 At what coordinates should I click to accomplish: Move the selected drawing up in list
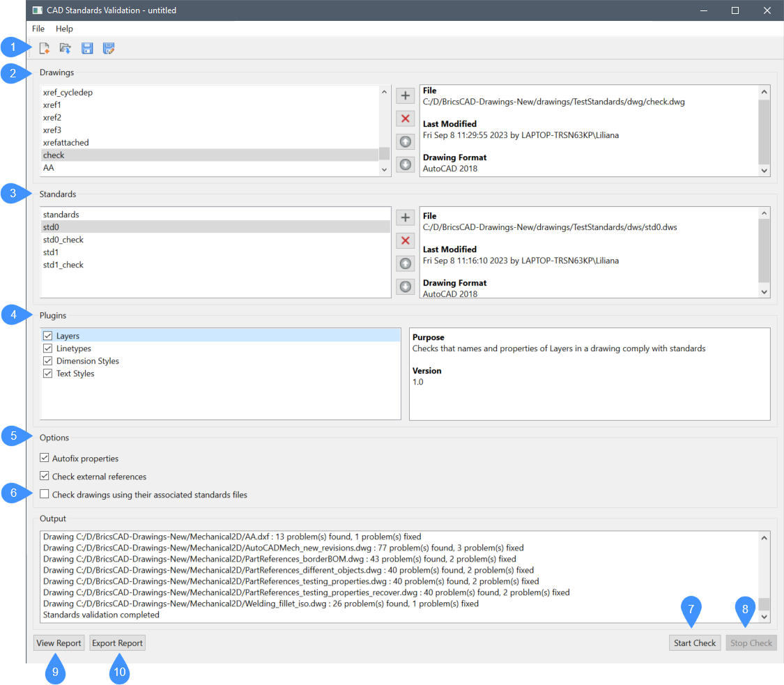coord(405,141)
